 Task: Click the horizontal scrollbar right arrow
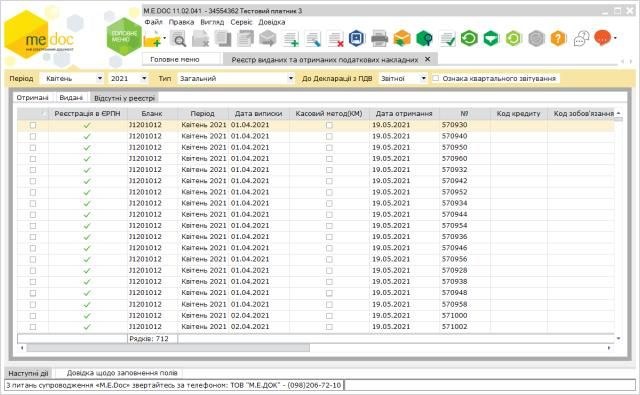(x=609, y=348)
